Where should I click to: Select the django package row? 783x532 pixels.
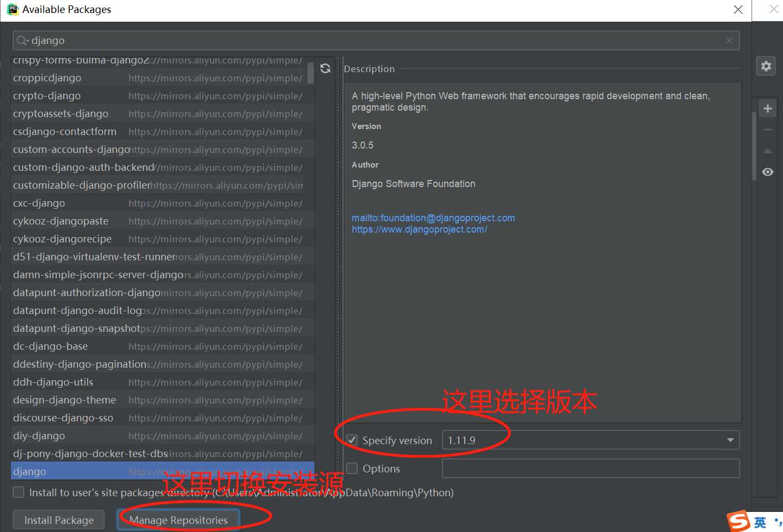click(163, 471)
